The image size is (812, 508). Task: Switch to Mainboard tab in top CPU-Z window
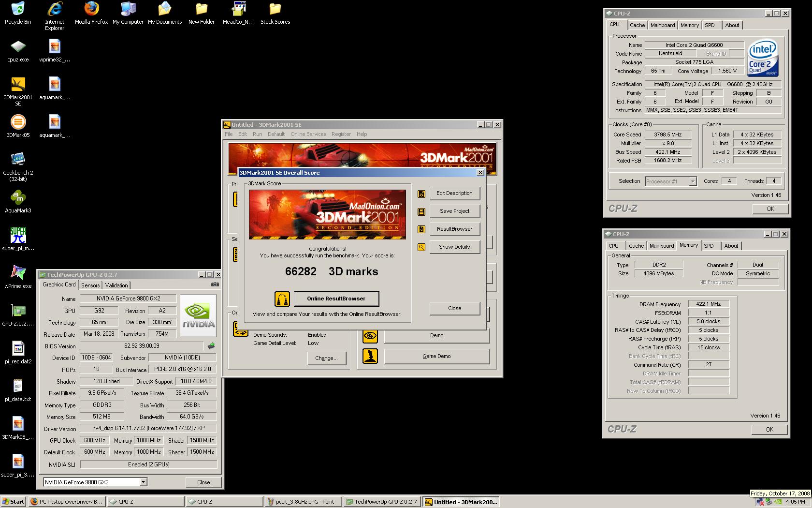click(x=662, y=25)
